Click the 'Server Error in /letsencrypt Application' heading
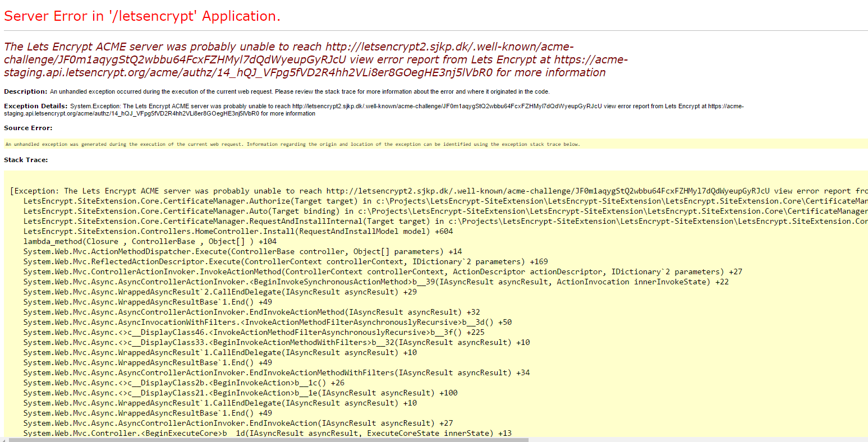Image resolution: width=868 pixels, height=442 pixels. (x=142, y=16)
